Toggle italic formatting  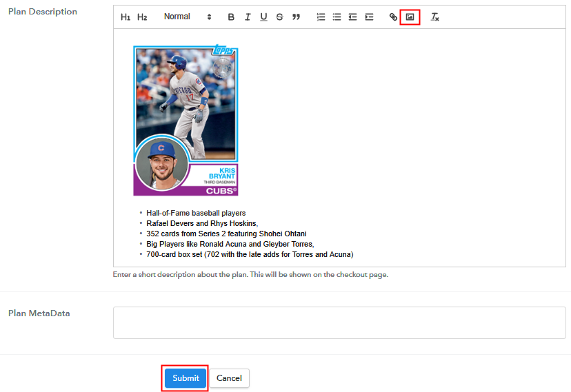point(248,17)
